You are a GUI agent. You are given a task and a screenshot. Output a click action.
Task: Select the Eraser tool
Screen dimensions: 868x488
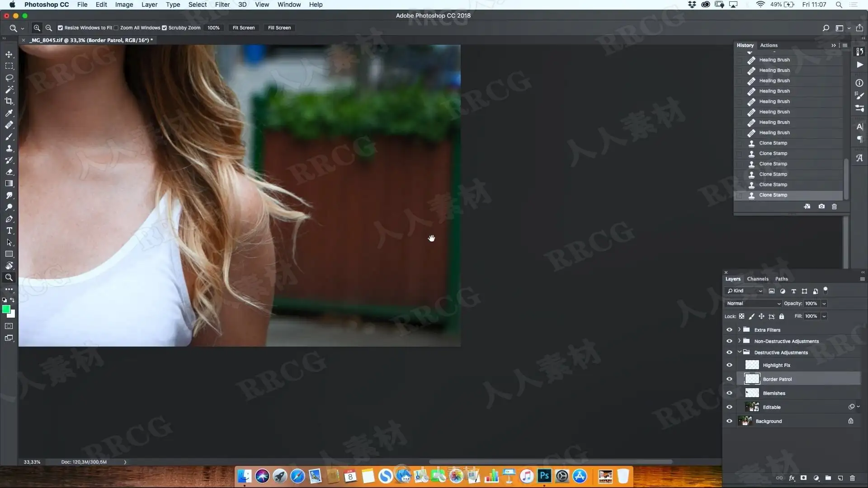[9, 172]
